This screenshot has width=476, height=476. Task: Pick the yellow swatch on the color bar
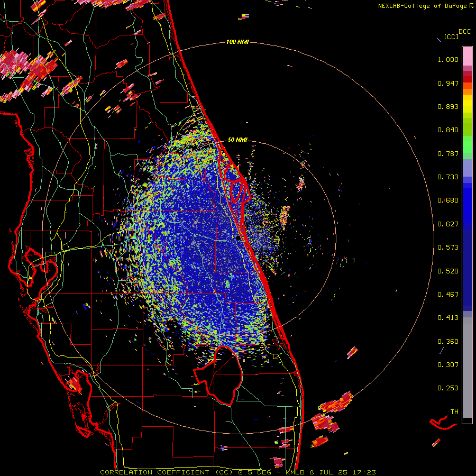coord(467,104)
